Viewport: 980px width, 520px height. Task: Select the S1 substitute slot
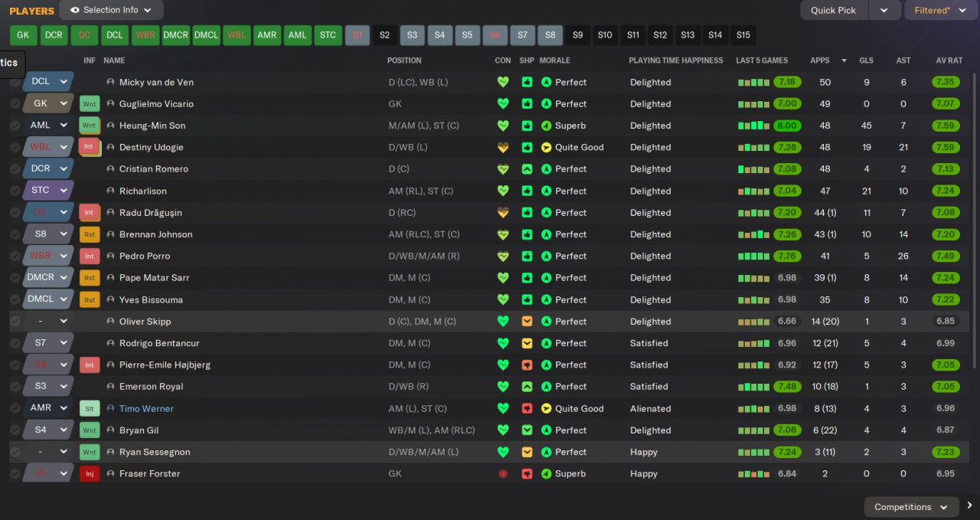coord(358,35)
